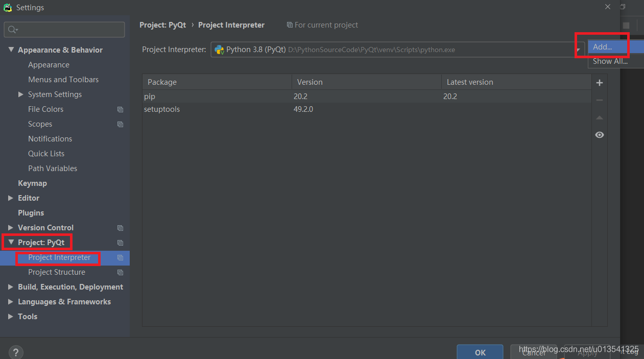Toggle the eye icon to show early releases
This screenshot has height=359, width=644.
click(600, 134)
